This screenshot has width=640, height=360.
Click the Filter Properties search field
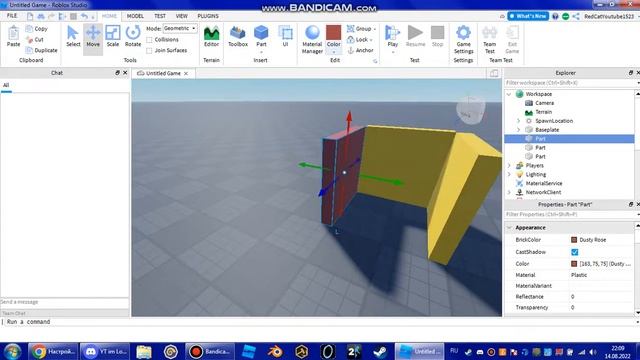click(569, 214)
